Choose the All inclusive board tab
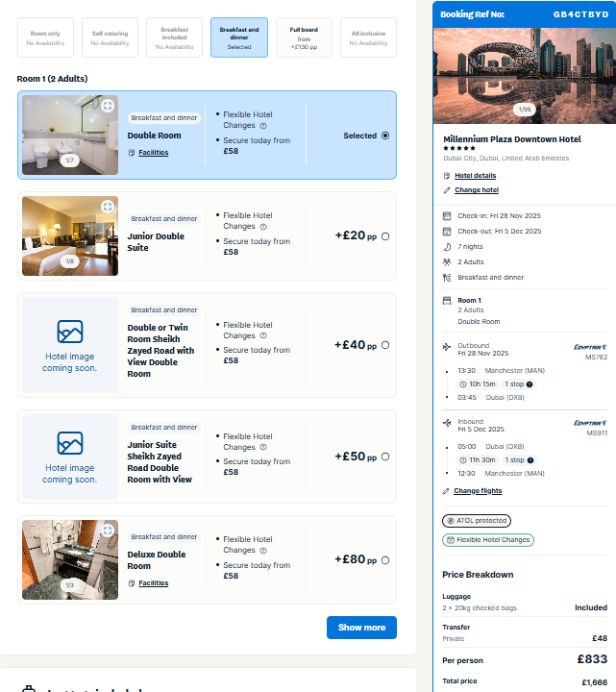616x692 pixels. pos(368,37)
